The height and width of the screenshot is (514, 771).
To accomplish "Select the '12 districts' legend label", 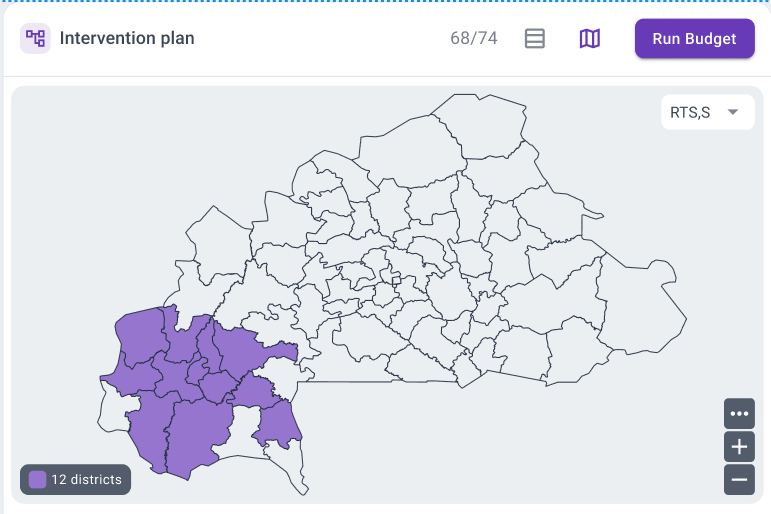I will [86, 480].
